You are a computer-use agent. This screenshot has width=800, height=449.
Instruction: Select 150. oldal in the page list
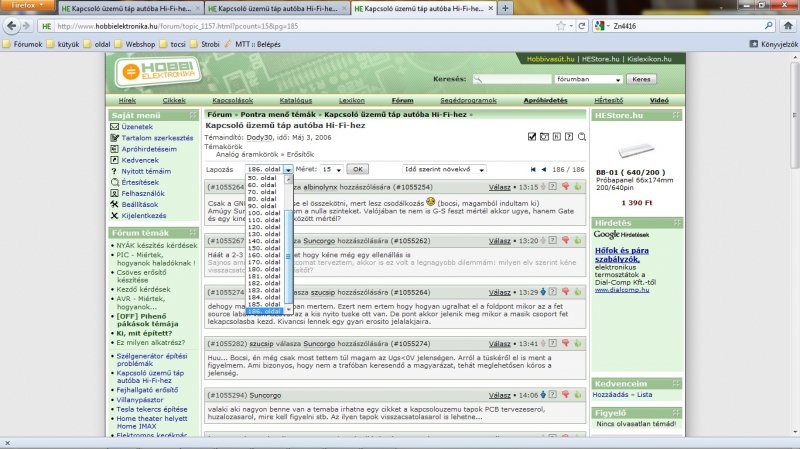click(264, 248)
